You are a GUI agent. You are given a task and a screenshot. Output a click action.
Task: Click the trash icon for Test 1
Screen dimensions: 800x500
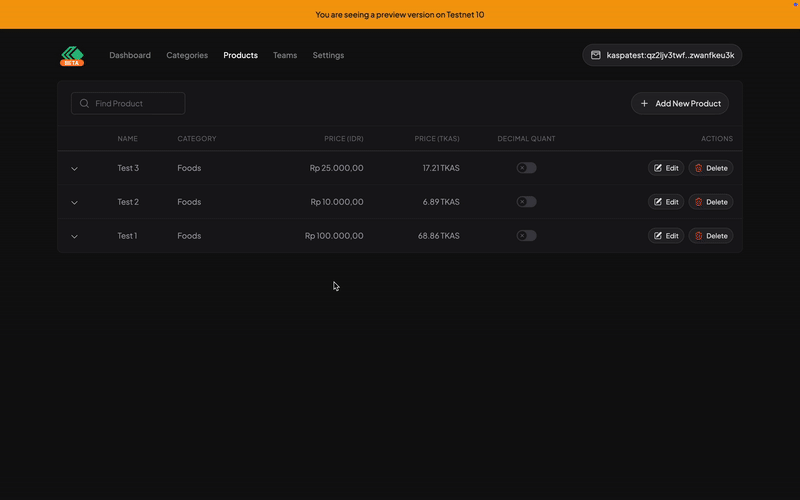699,236
